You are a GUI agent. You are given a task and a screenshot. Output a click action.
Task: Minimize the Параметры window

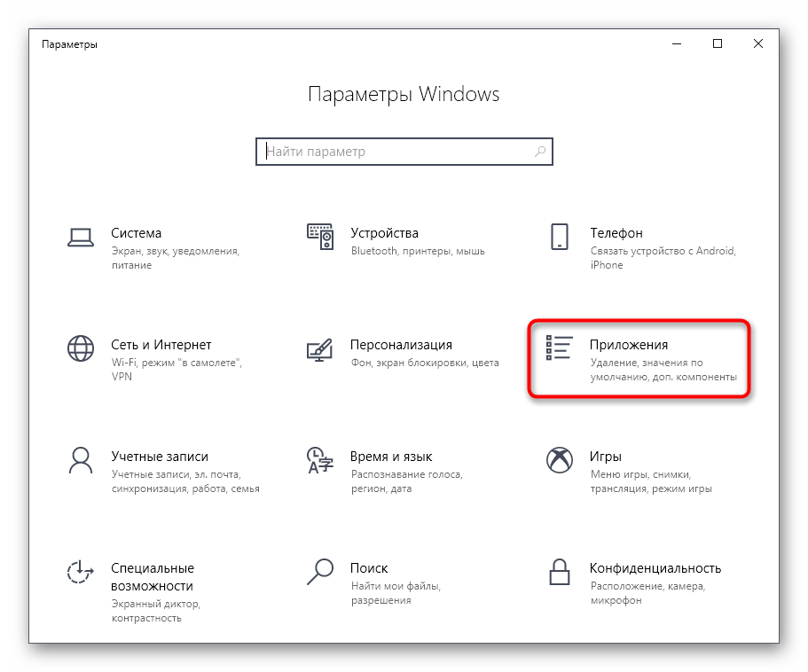coord(677,43)
